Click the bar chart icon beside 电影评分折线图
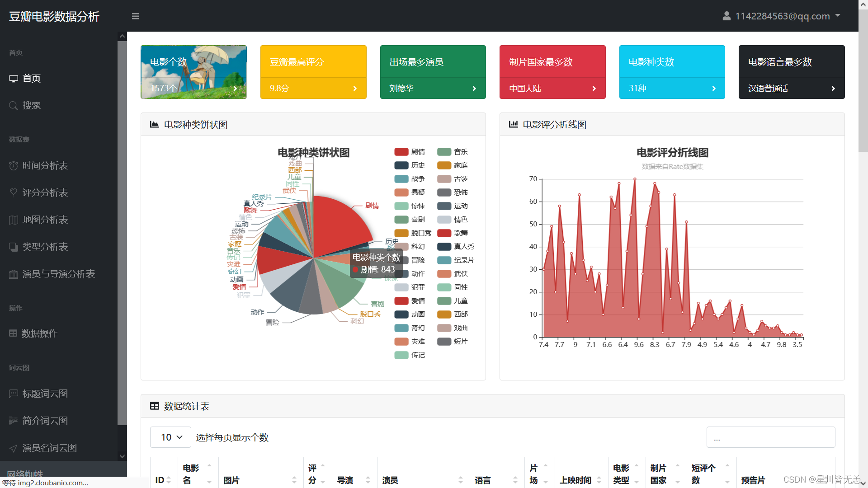The width and height of the screenshot is (868, 488). point(514,124)
